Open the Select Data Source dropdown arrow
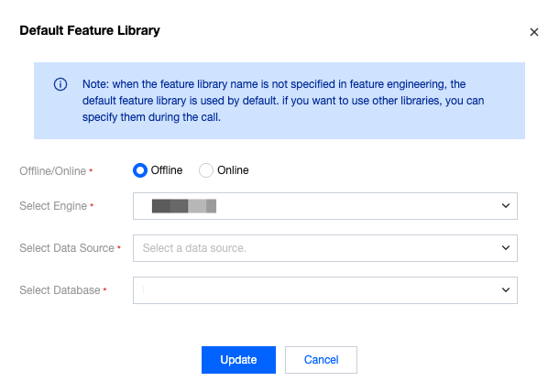559x392 pixels. click(505, 247)
